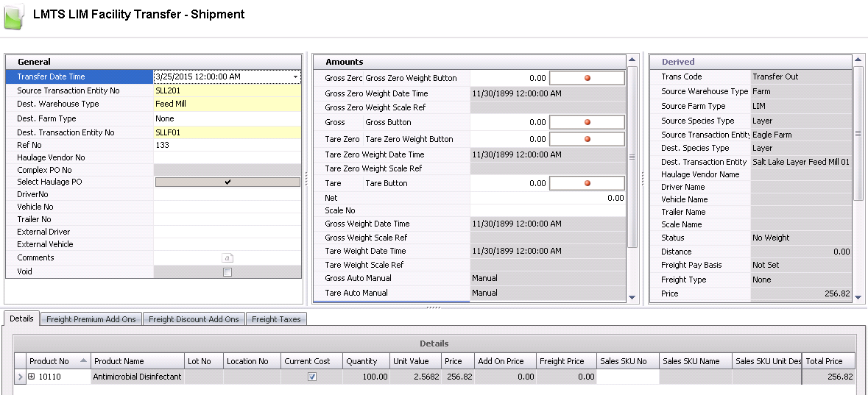Click the Total Price column header
The height and width of the screenshot is (395, 868).
(x=829, y=361)
